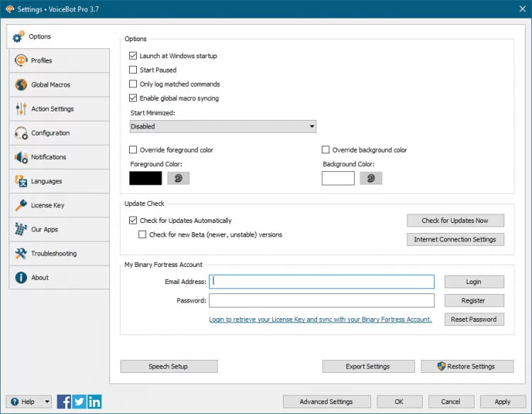Viewport: 532px width, 414px height.
Task: Disable Launch at Windows startup
Action: [x=133, y=56]
